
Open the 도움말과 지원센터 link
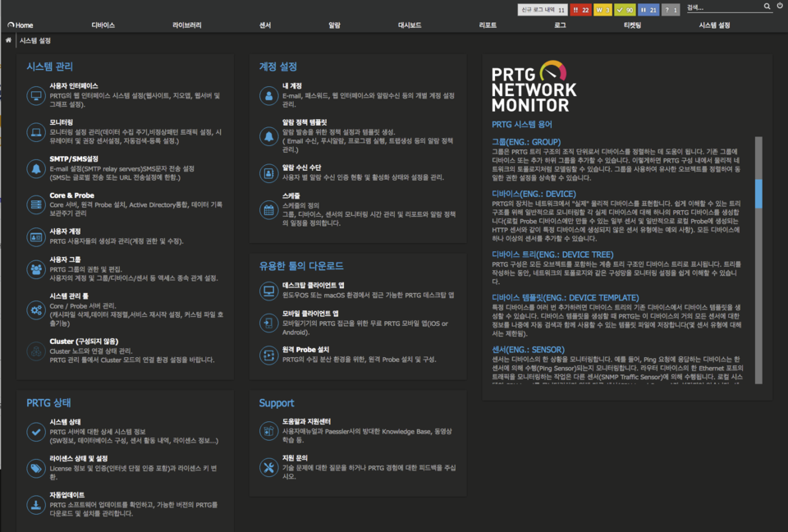306,421
